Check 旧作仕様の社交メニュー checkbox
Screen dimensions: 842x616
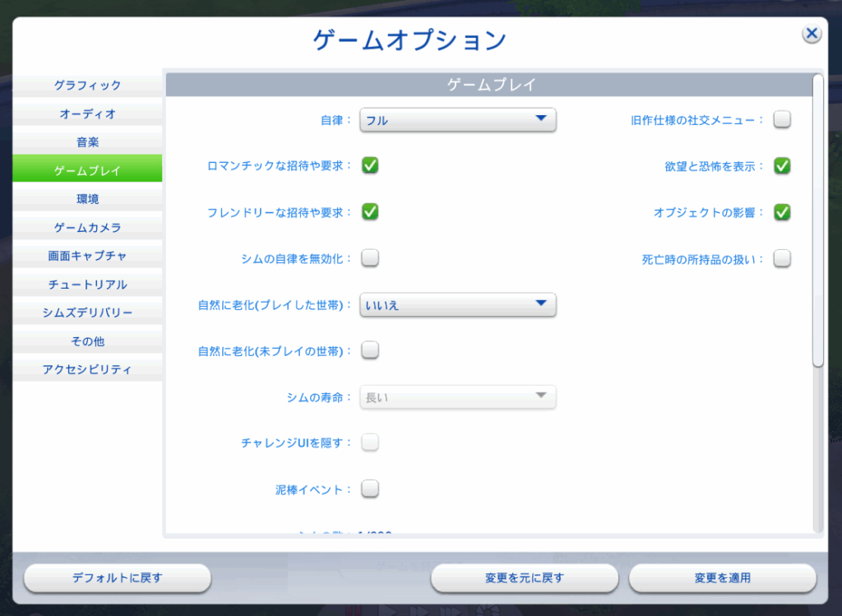782,119
